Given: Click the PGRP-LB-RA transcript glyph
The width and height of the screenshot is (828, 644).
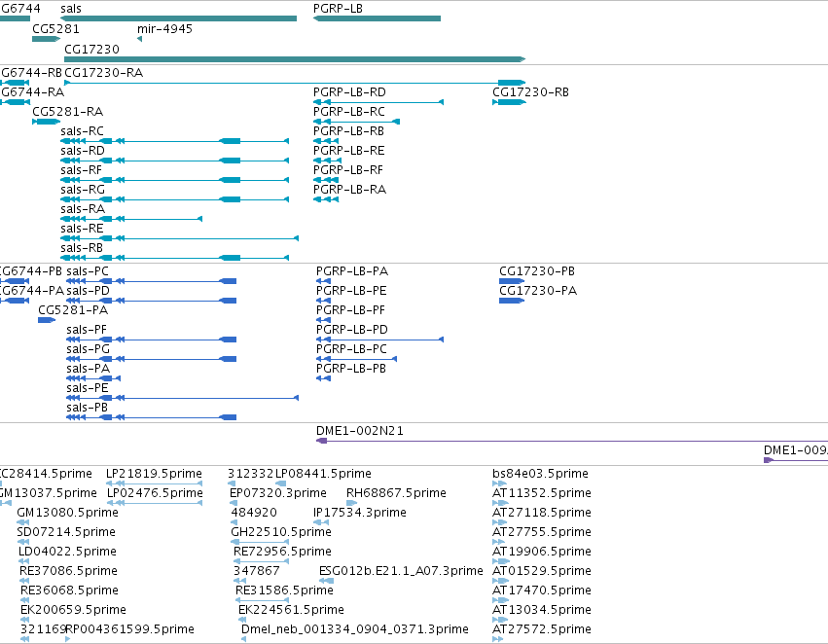Looking at the screenshot, I should click(326, 199).
